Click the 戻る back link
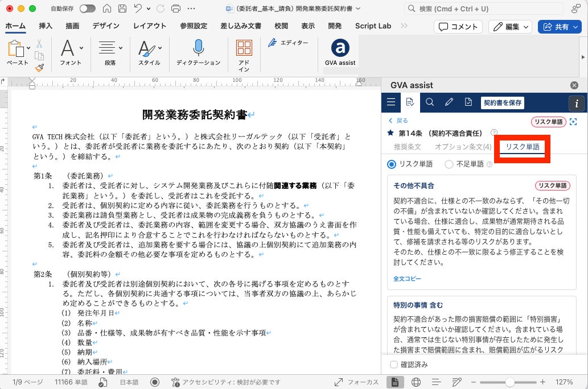Viewport: 588px width, 389px height. pos(398,121)
